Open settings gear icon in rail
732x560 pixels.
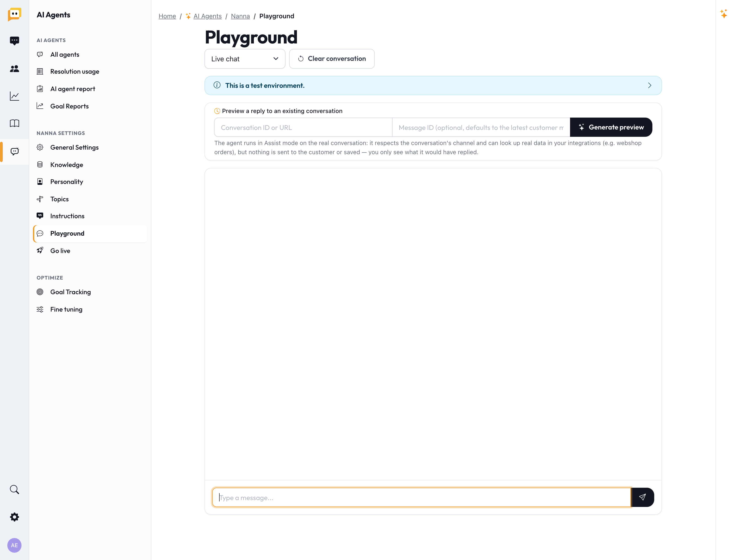coord(14,517)
